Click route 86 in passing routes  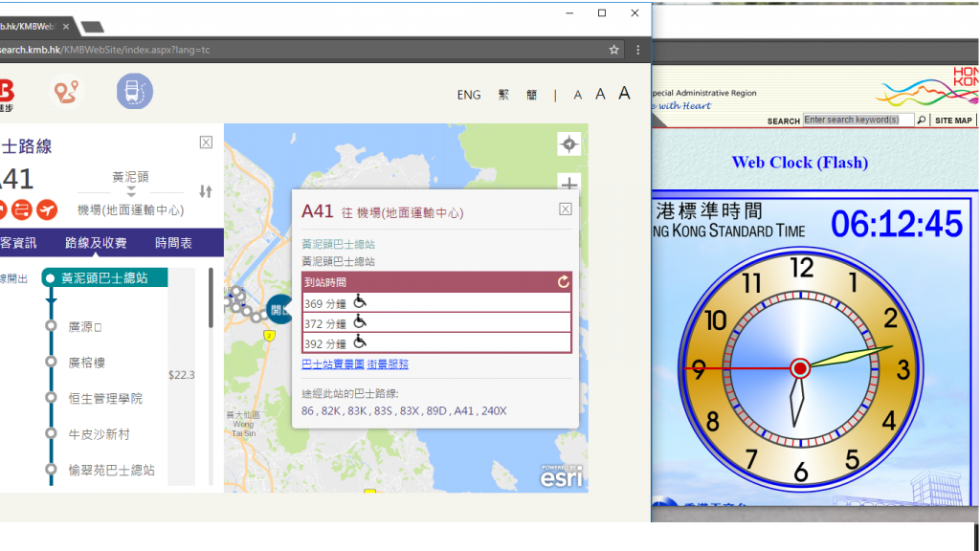(x=307, y=411)
